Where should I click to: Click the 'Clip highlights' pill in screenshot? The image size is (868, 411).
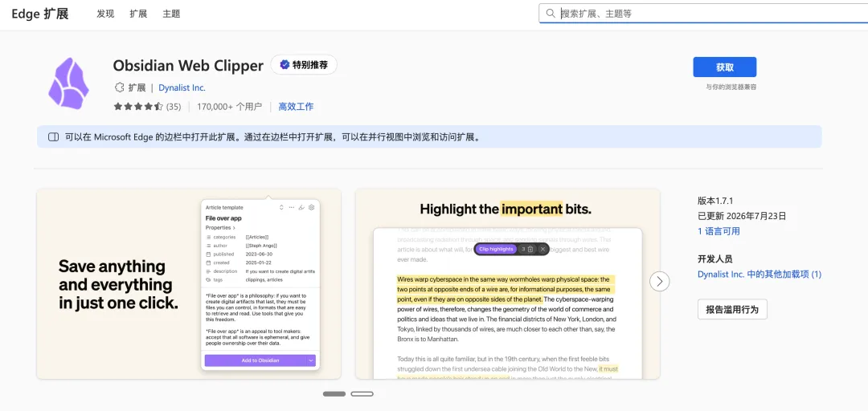tap(495, 249)
